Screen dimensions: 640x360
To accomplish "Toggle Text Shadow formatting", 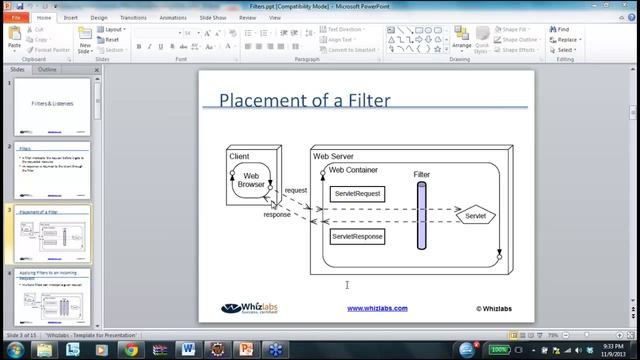I will 172,47.
